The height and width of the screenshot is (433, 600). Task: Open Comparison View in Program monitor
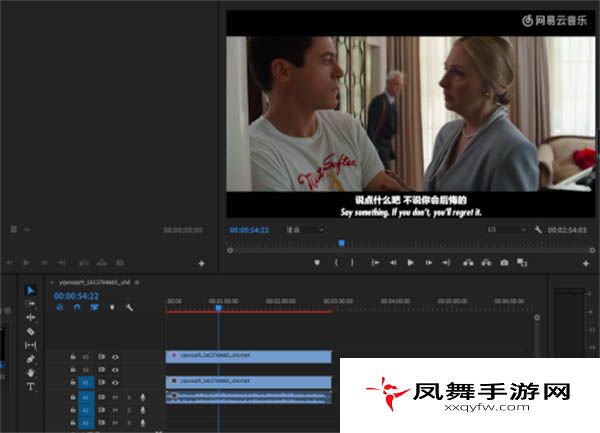(x=522, y=262)
